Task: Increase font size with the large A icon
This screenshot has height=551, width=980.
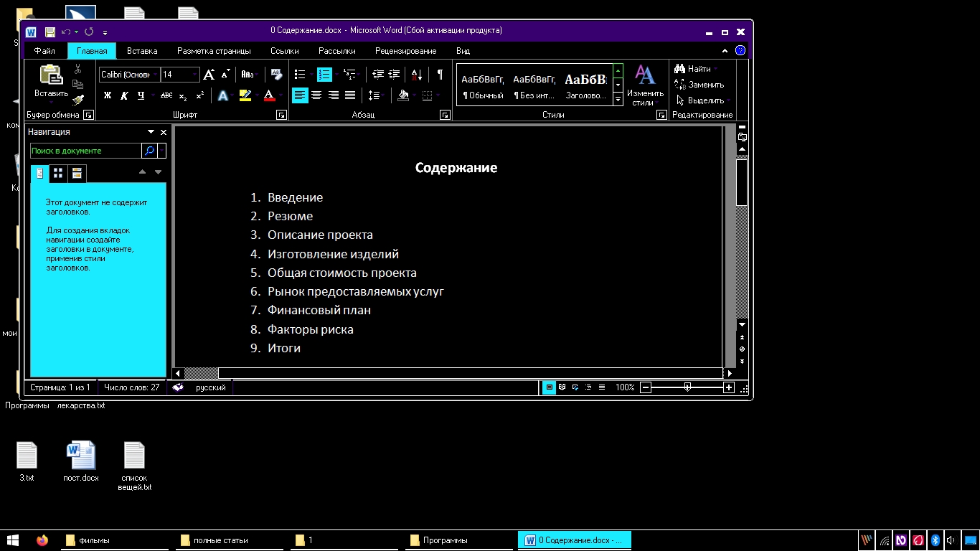Action: [x=209, y=75]
